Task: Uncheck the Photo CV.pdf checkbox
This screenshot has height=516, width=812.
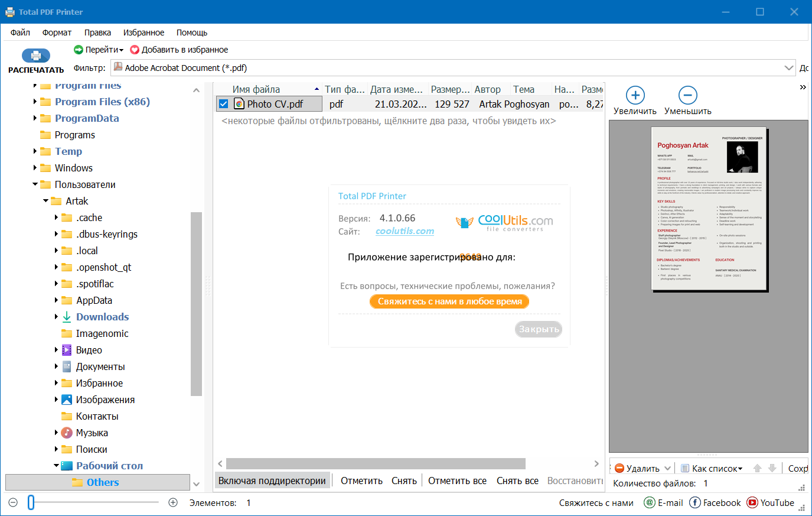Action: pyautogui.click(x=223, y=104)
